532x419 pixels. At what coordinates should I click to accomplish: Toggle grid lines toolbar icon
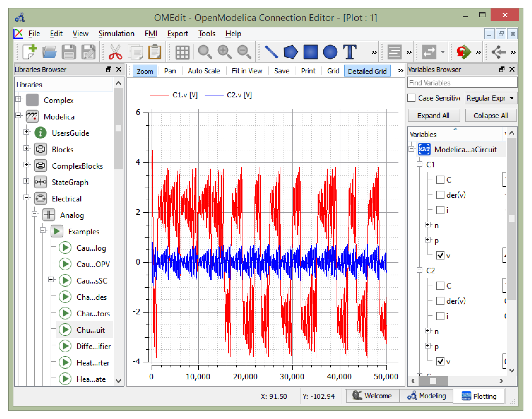(x=182, y=52)
